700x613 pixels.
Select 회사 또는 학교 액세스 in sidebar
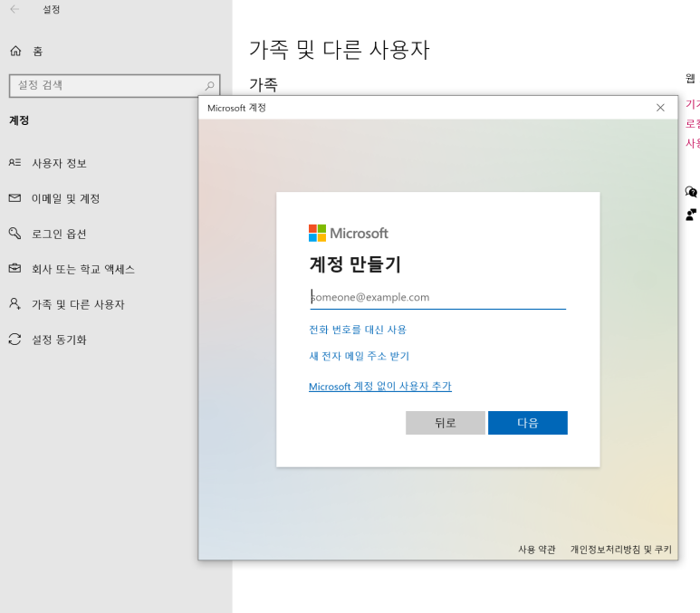tap(83, 269)
